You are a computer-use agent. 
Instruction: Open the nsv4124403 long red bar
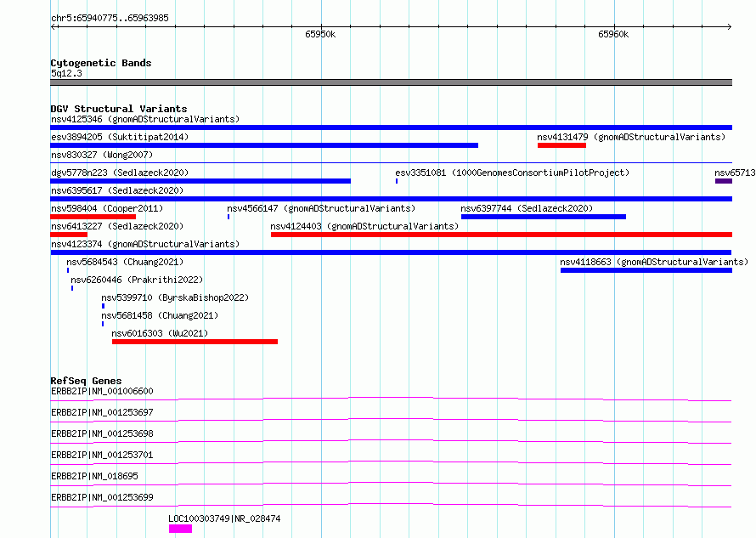[501, 235]
